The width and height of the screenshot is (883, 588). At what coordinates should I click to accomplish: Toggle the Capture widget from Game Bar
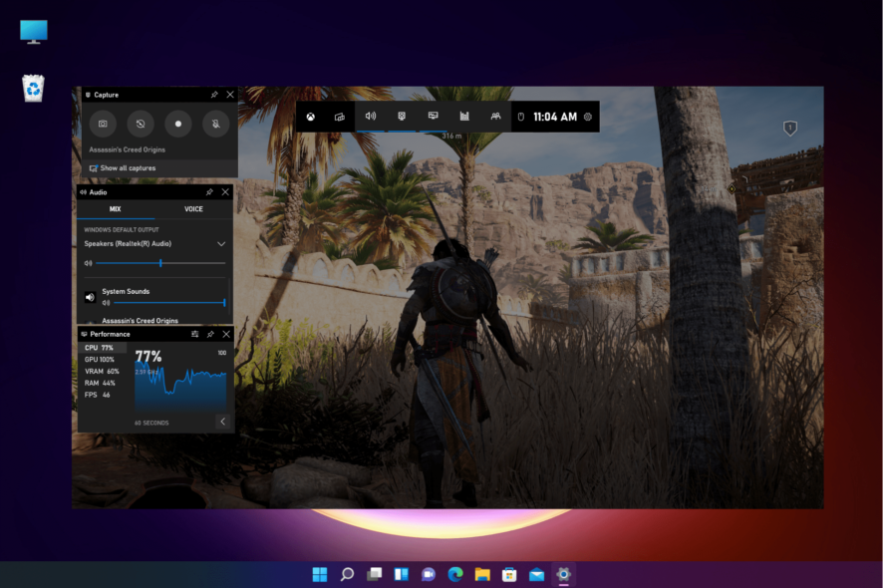tap(402, 116)
